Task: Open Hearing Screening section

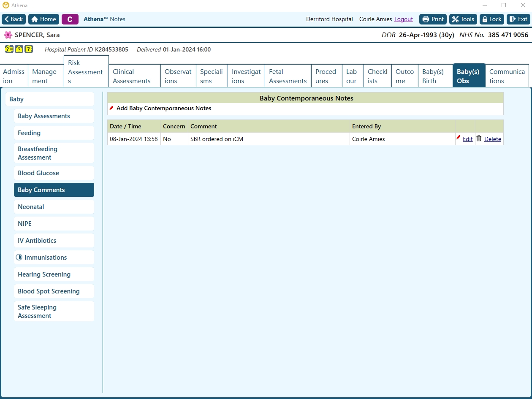Action: coord(54,274)
